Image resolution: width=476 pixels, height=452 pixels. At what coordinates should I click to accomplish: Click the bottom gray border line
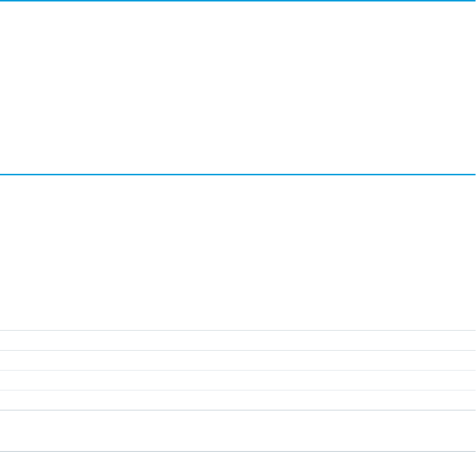tap(238, 452)
